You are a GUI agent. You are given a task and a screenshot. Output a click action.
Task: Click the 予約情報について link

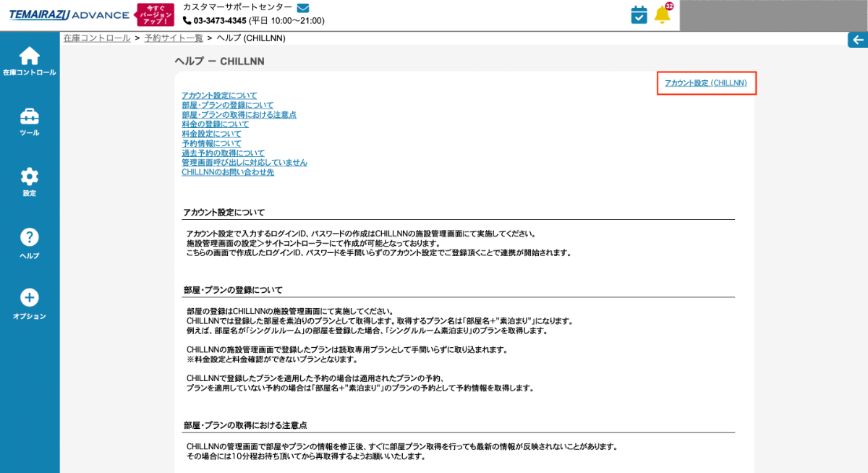[x=212, y=143]
